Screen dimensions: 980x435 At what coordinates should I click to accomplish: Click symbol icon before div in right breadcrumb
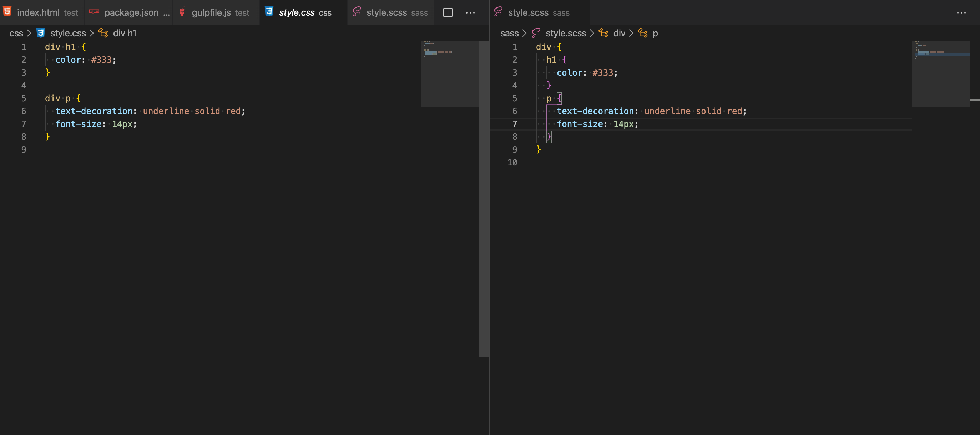click(603, 33)
